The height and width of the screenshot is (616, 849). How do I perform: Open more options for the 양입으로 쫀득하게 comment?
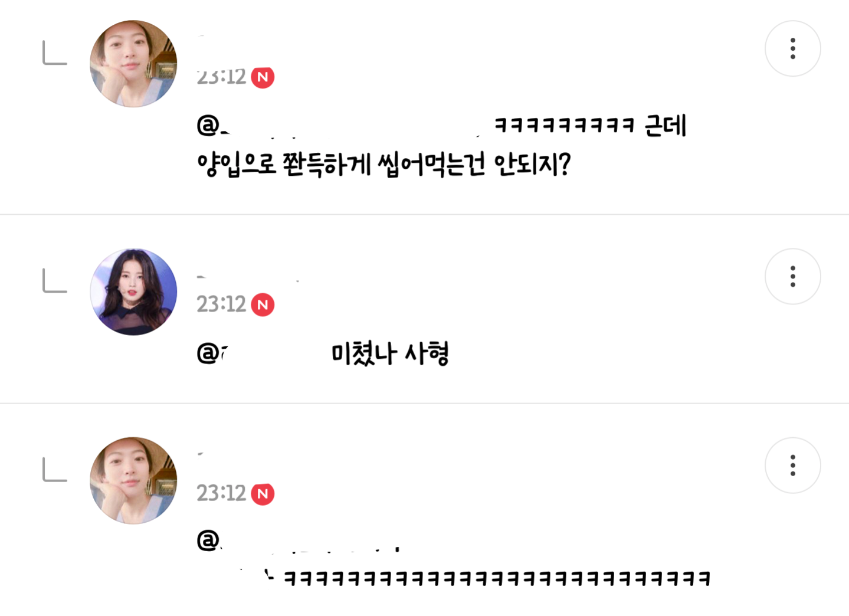point(792,48)
